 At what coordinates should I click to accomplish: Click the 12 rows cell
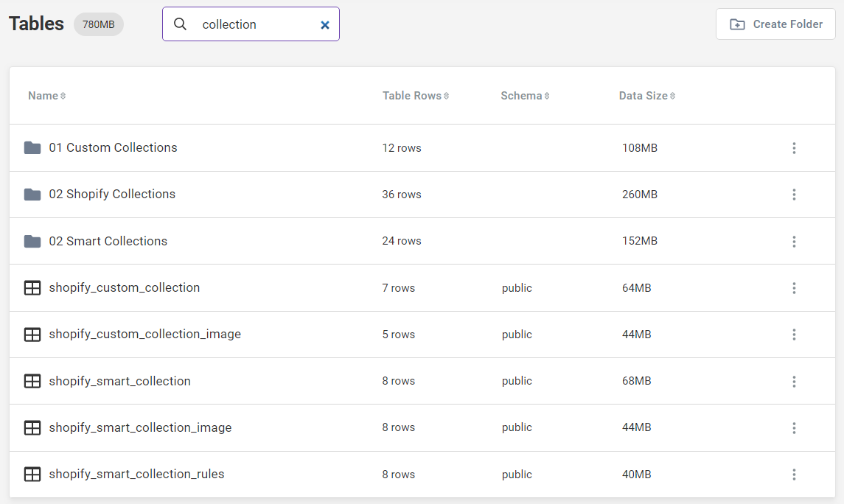tap(402, 148)
